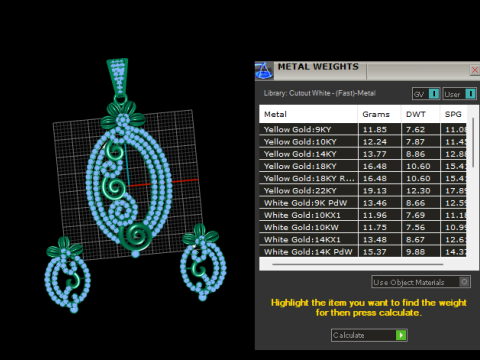
Task: Click the Use Object Materials indicator icon
Action: [x=464, y=282]
